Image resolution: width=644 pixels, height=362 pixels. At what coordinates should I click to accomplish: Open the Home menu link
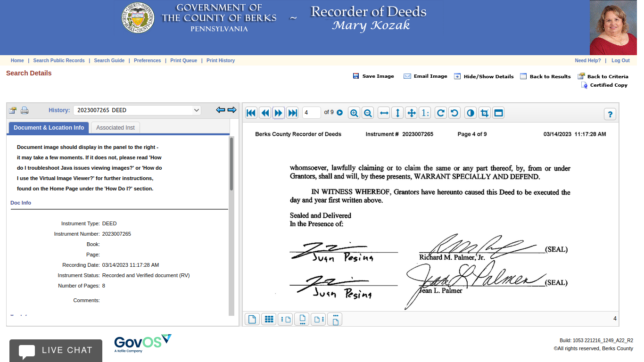(17, 60)
